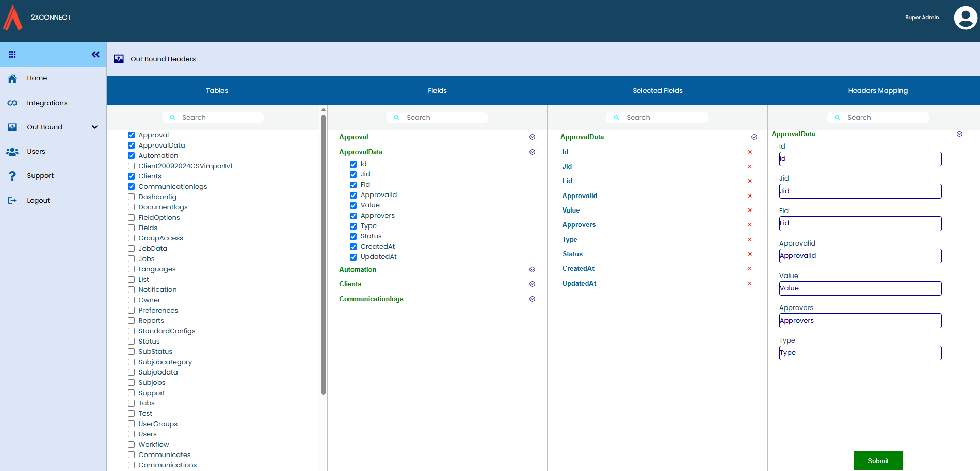Screen dimensions: 980x471
Task: Click the Users group icon
Action: tap(12, 152)
